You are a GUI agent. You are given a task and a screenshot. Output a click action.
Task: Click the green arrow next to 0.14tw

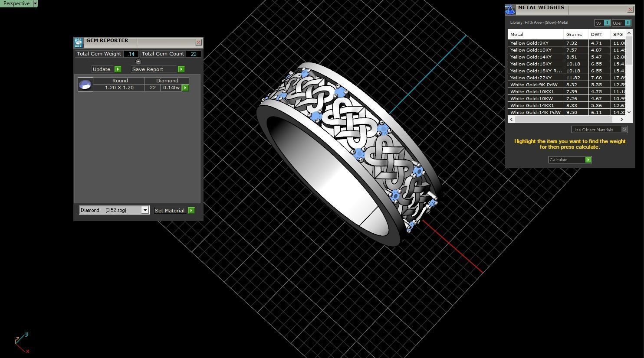pos(185,88)
